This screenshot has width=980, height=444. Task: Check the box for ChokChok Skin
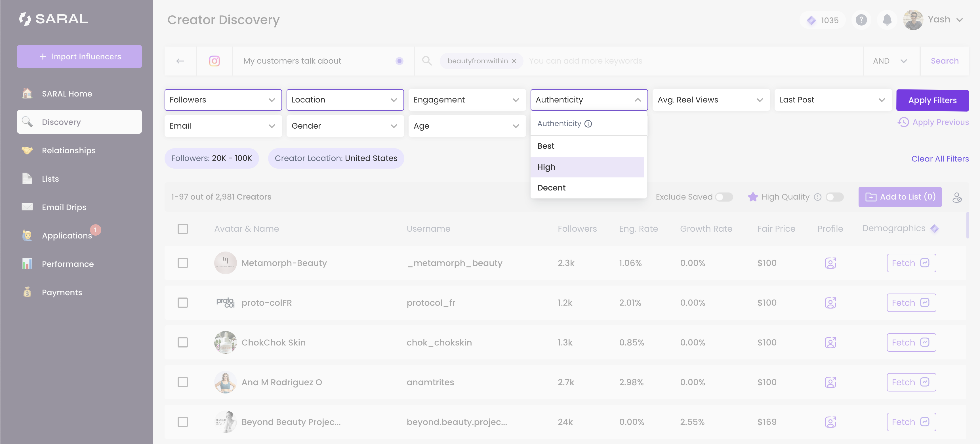coord(183,342)
